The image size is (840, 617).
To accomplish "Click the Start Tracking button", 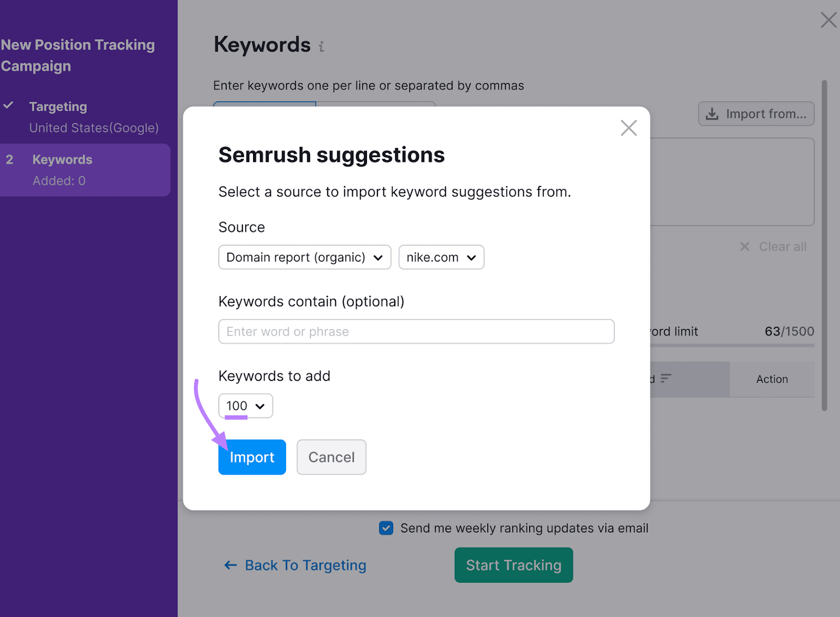I will point(513,565).
